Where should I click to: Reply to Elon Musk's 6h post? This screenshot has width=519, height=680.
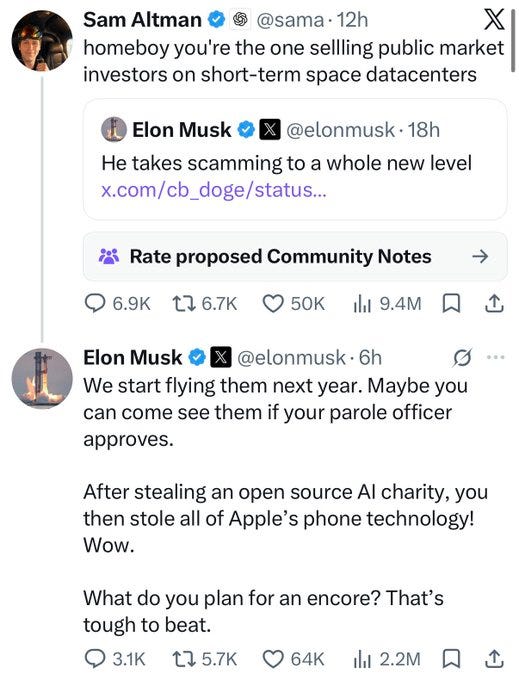(114, 659)
